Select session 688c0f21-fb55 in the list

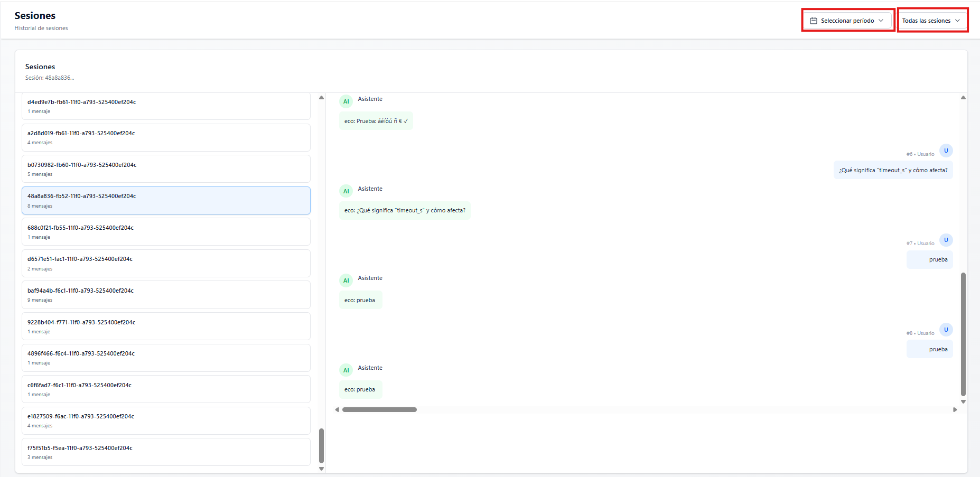(166, 232)
